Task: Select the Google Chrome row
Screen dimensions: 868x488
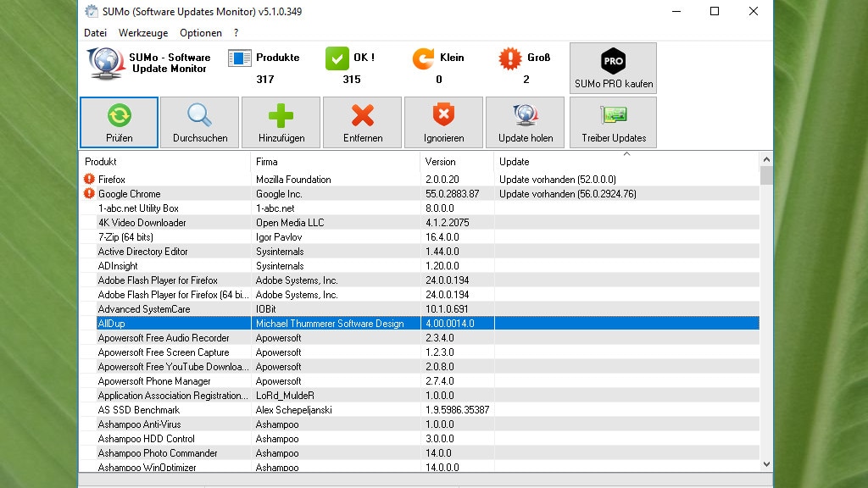Action: click(420, 194)
